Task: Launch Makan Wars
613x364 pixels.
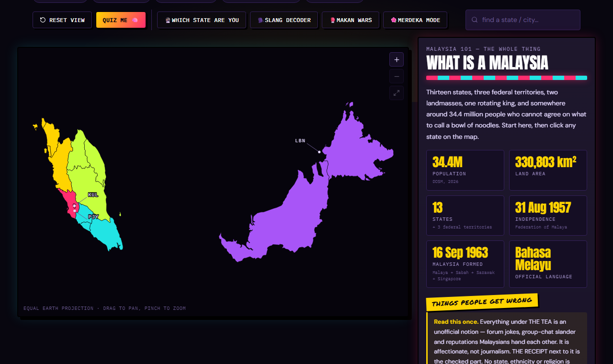Action: [x=351, y=20]
